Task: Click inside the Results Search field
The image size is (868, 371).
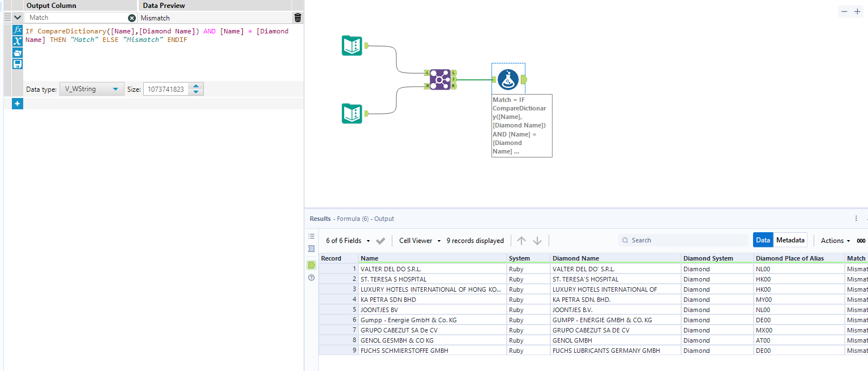Action: point(679,240)
